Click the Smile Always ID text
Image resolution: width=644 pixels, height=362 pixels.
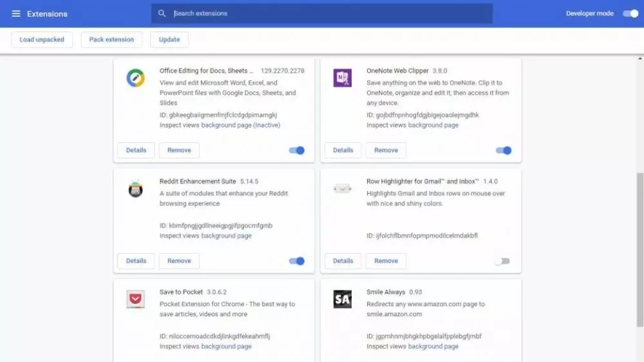point(424,336)
